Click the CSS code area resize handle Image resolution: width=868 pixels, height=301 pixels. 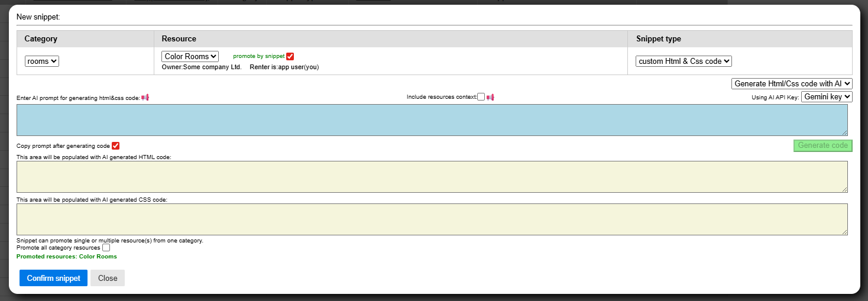tap(844, 232)
